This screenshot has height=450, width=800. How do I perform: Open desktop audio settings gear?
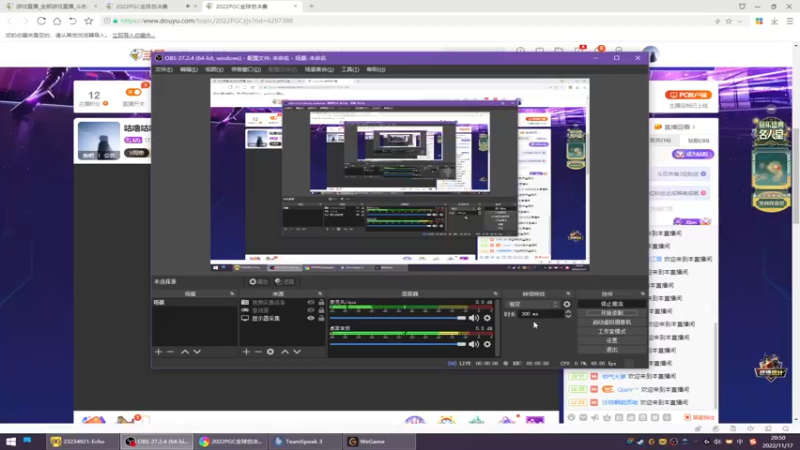click(487, 344)
